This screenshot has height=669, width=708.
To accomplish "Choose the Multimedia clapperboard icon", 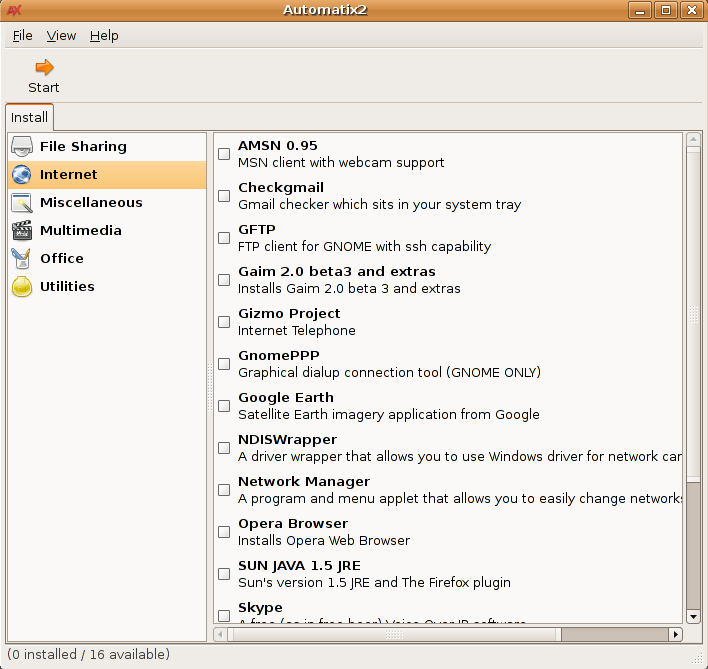I will coord(22,230).
